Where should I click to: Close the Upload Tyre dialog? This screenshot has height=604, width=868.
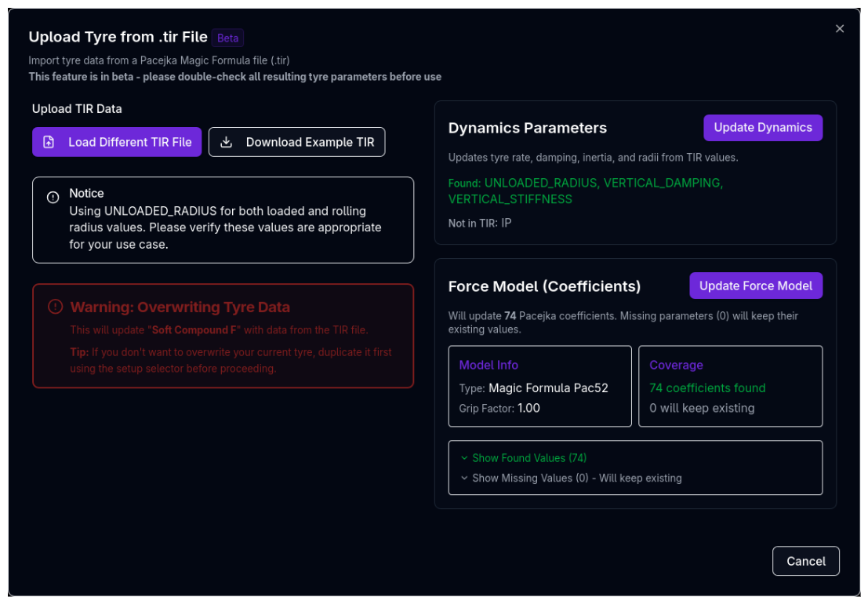pyautogui.click(x=840, y=29)
